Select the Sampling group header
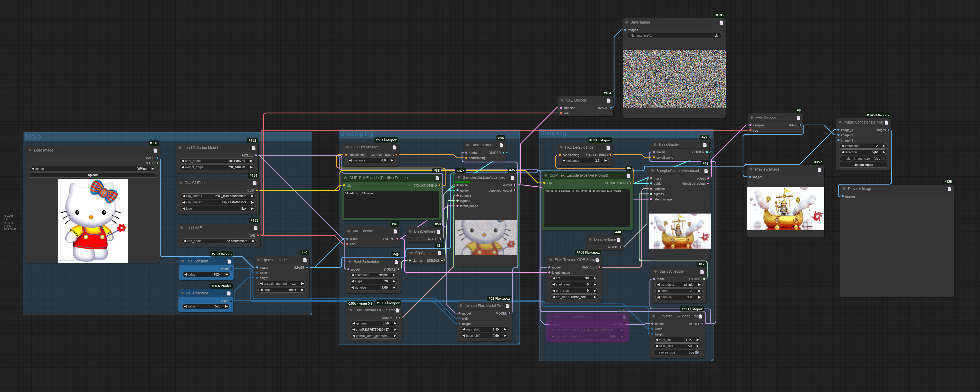The image size is (980, 392). point(554,133)
